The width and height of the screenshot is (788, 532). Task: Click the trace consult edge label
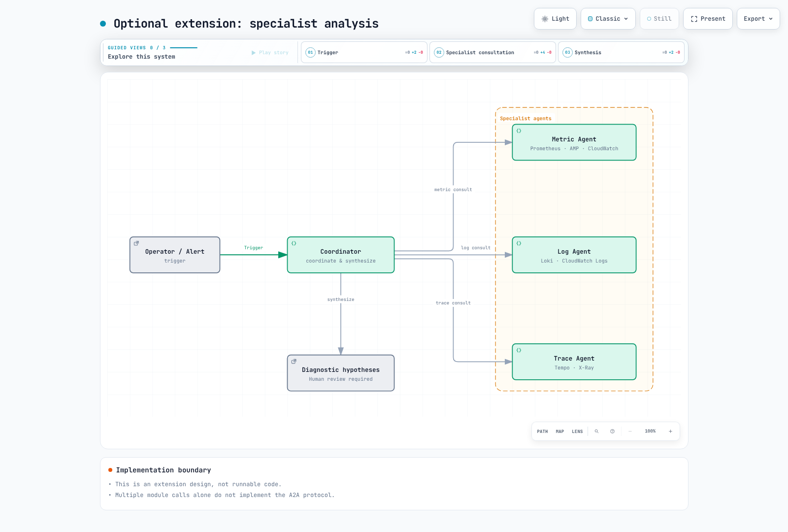(453, 303)
